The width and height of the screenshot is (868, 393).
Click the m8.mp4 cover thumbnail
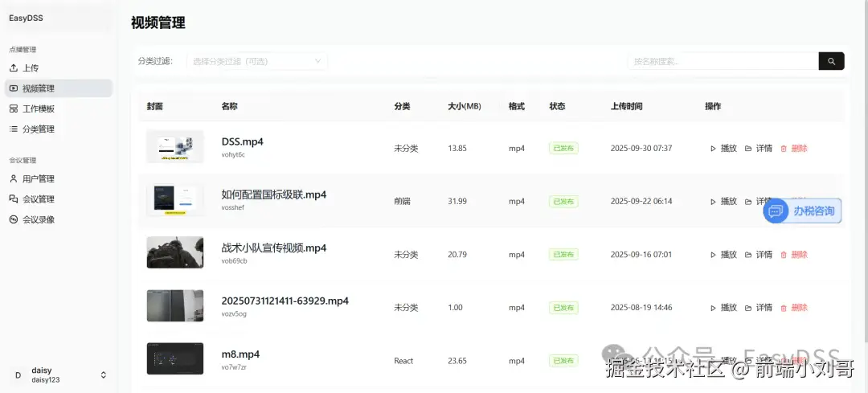[x=175, y=358]
